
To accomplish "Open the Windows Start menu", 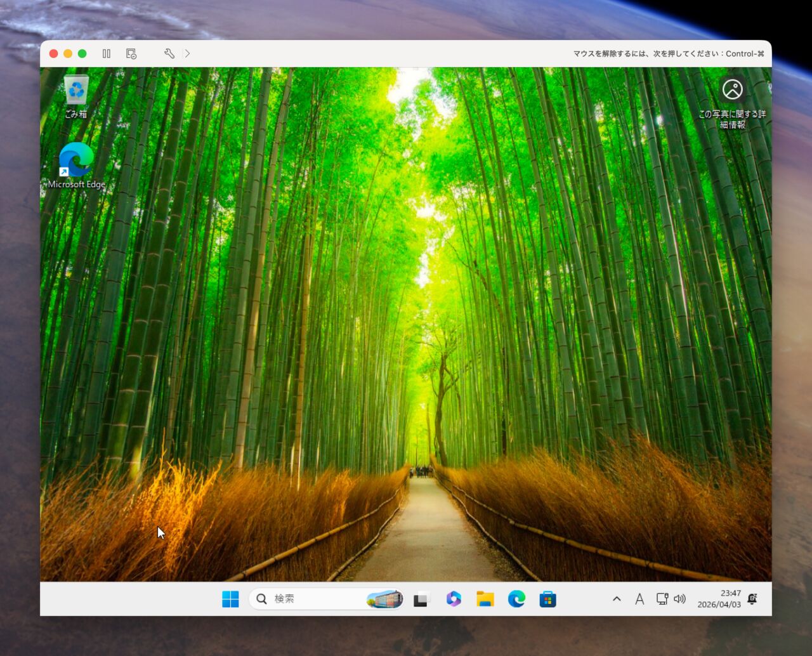I will 230,599.
